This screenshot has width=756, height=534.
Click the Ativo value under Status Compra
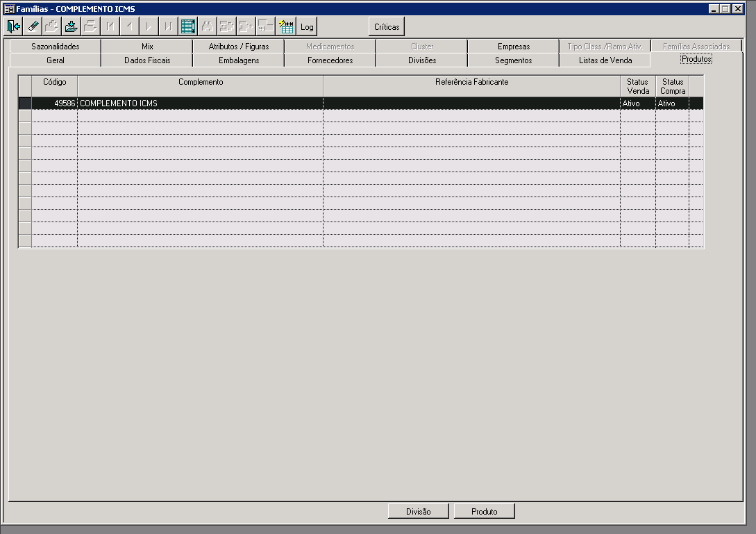pos(673,103)
